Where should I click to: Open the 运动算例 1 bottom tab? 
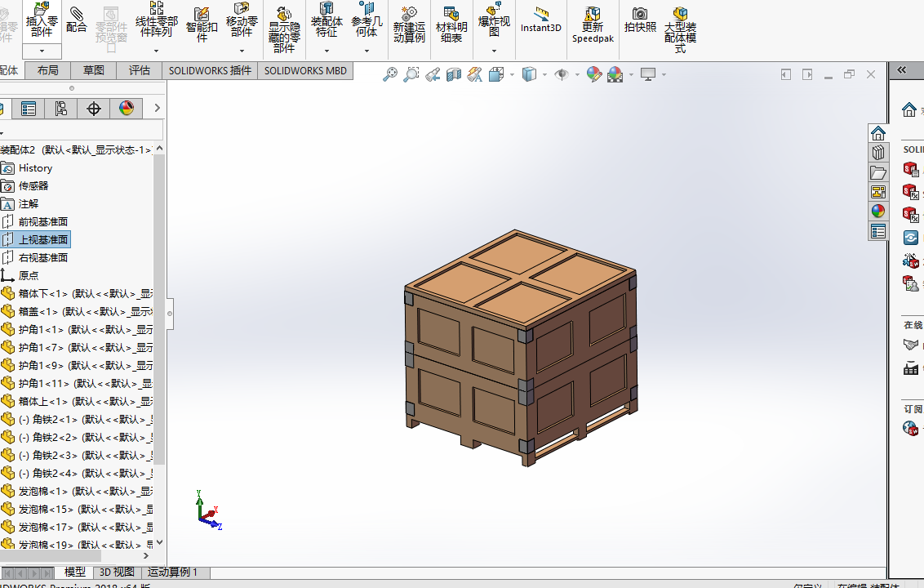click(x=173, y=572)
